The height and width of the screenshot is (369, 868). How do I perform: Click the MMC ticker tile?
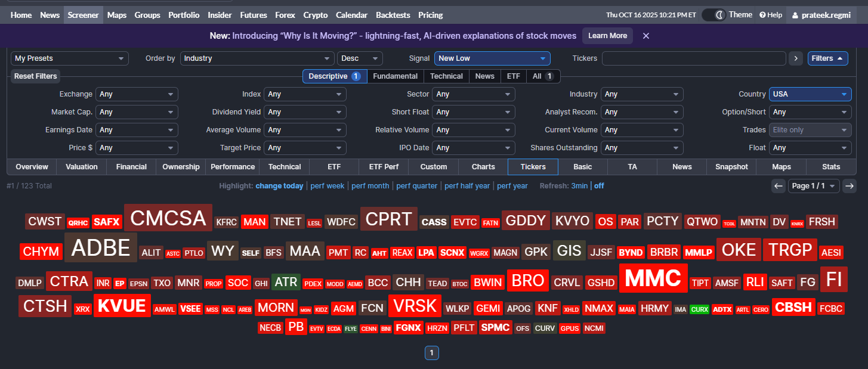[x=653, y=278]
